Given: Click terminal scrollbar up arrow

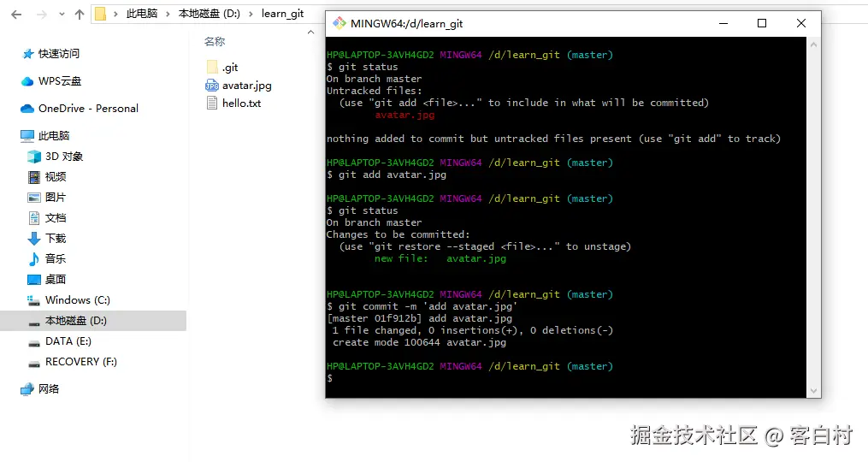Looking at the screenshot, I should pyautogui.click(x=813, y=44).
